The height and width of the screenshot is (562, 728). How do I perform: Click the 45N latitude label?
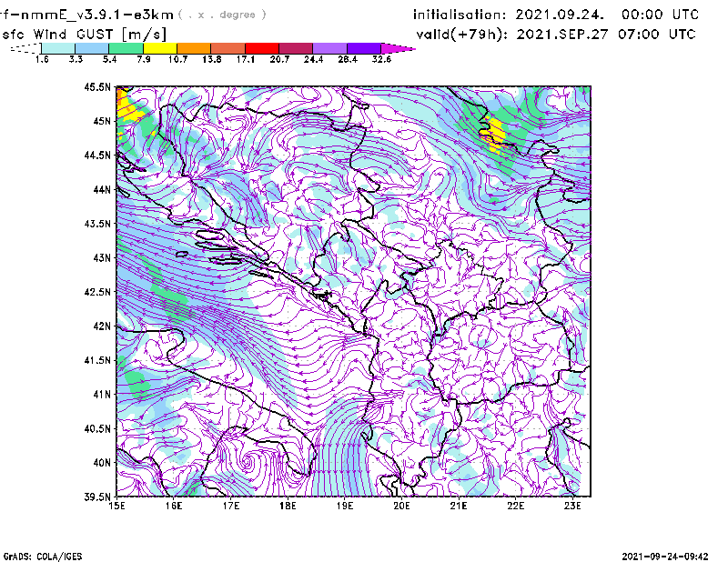pos(102,121)
